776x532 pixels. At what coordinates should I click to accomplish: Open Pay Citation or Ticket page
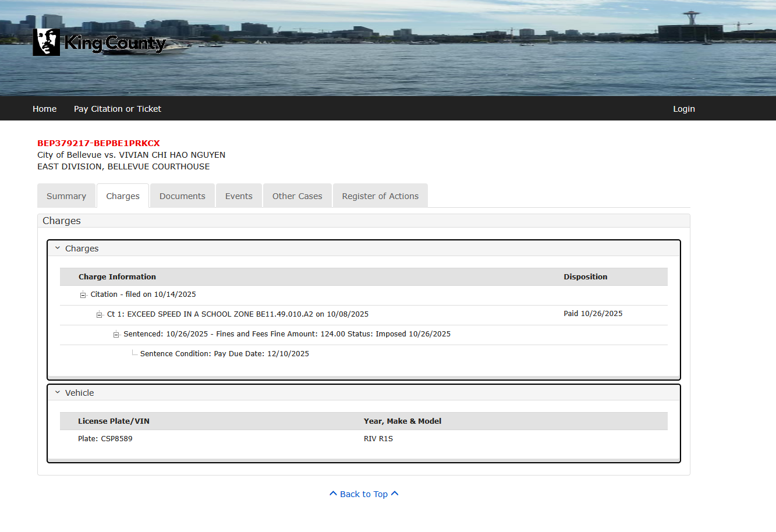117,109
